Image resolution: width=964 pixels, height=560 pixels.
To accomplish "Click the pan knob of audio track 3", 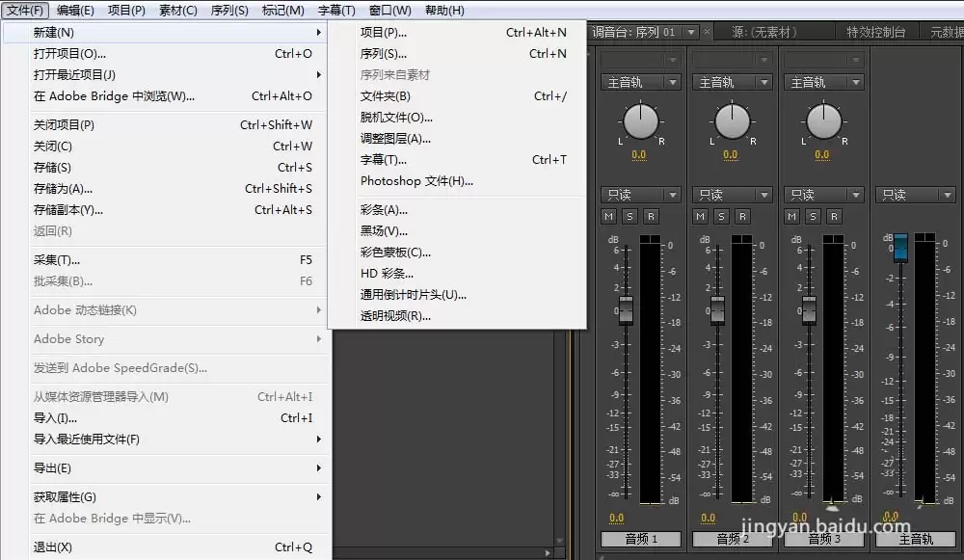I will tap(823, 121).
